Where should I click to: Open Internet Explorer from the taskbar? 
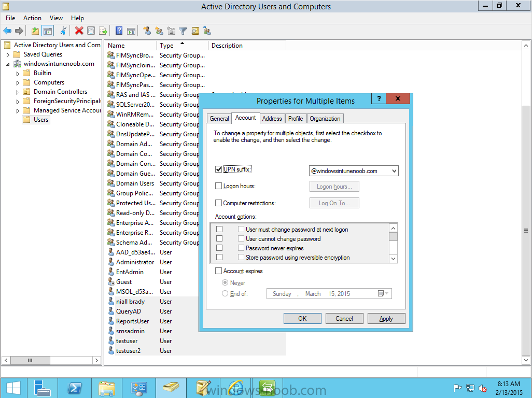click(236, 388)
